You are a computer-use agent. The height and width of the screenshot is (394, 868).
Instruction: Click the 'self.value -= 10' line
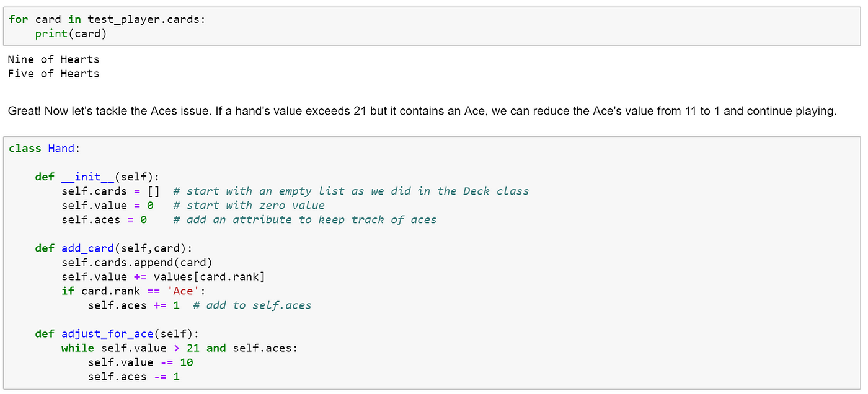coord(140,362)
